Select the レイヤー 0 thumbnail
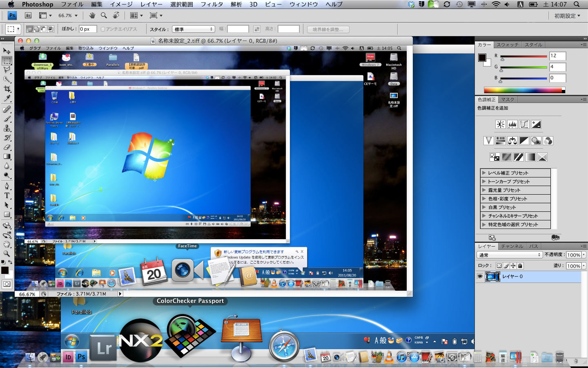This screenshot has width=588, height=368. pyautogui.click(x=492, y=276)
